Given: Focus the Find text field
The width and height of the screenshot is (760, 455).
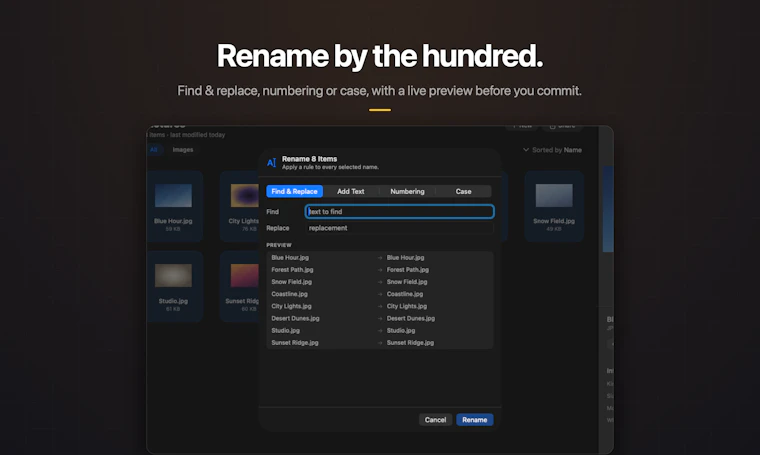Looking at the screenshot, I should pos(399,211).
